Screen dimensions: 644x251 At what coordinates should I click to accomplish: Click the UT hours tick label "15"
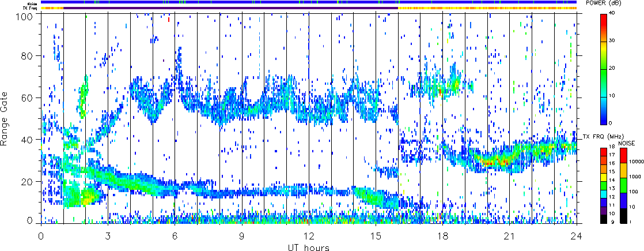[376, 236]
